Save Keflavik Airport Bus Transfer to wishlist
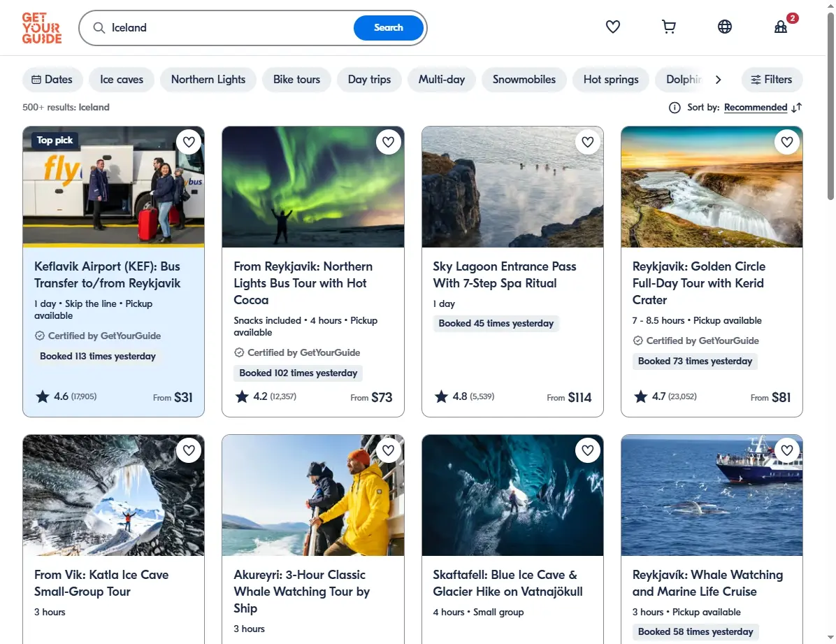The width and height of the screenshot is (836, 644). pos(189,142)
